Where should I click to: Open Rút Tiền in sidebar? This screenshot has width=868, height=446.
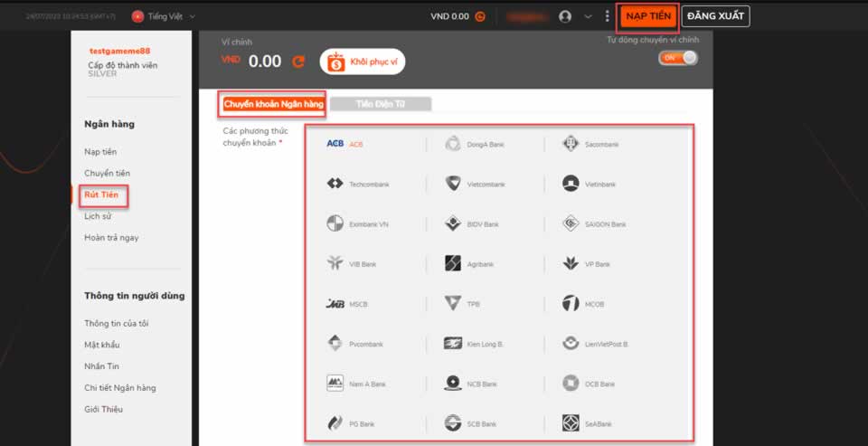coord(101,195)
